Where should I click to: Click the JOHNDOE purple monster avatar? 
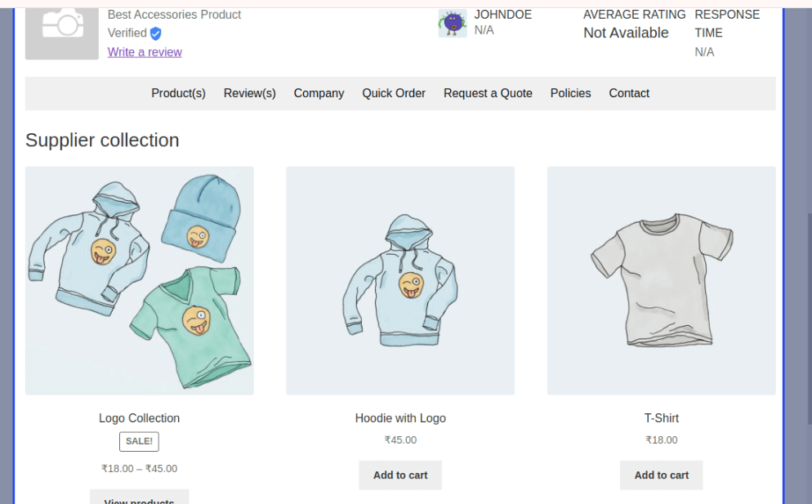coord(453,24)
